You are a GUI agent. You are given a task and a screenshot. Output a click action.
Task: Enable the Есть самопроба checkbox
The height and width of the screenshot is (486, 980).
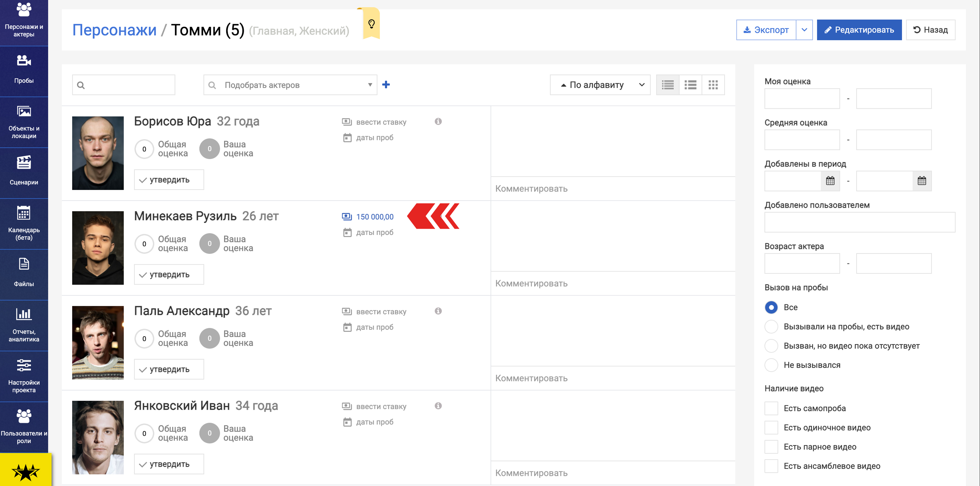coord(771,408)
